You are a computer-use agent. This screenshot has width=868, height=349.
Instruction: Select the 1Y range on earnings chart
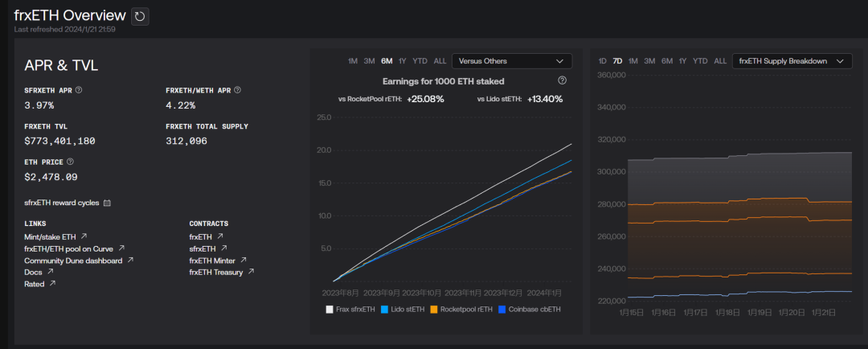tap(403, 61)
